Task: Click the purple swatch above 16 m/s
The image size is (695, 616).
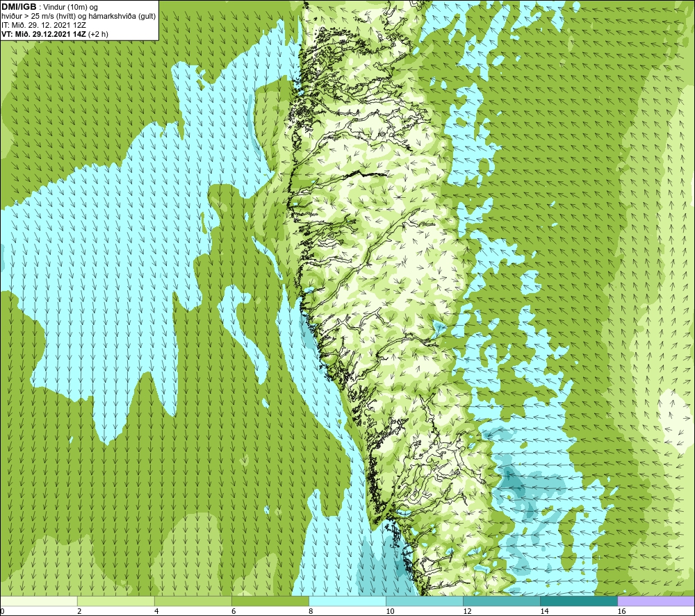Action: [656, 601]
